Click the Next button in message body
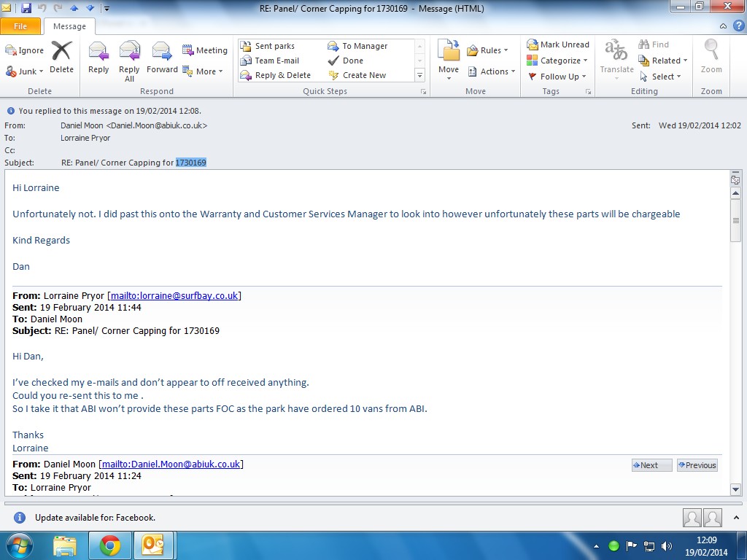 pos(651,465)
